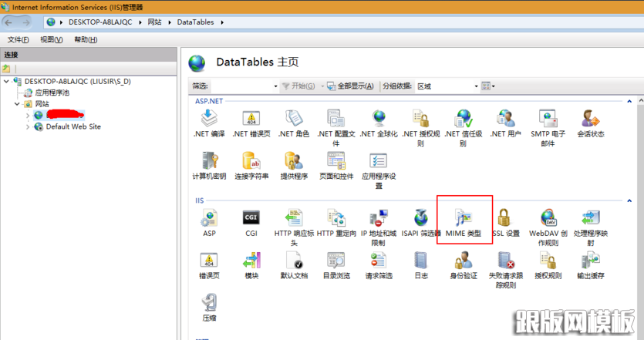Open the 会话状态 feature
Viewport: 644px width, 340px height.
coord(591,123)
